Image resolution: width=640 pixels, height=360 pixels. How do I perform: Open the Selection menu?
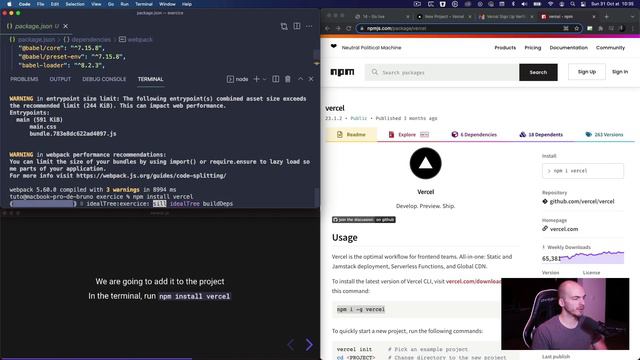tap(75, 4)
